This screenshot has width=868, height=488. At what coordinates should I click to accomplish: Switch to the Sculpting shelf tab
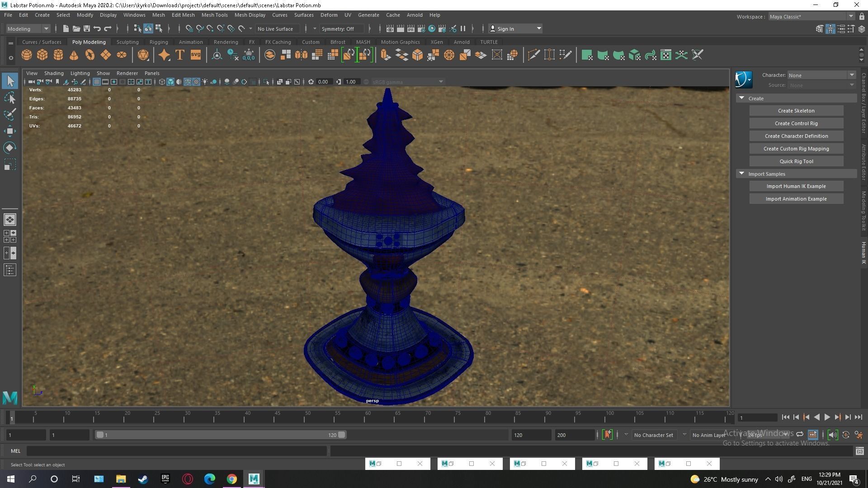127,42
